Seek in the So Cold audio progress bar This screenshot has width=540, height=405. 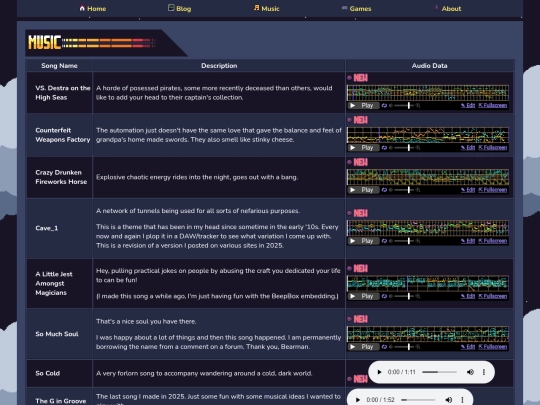click(x=439, y=372)
